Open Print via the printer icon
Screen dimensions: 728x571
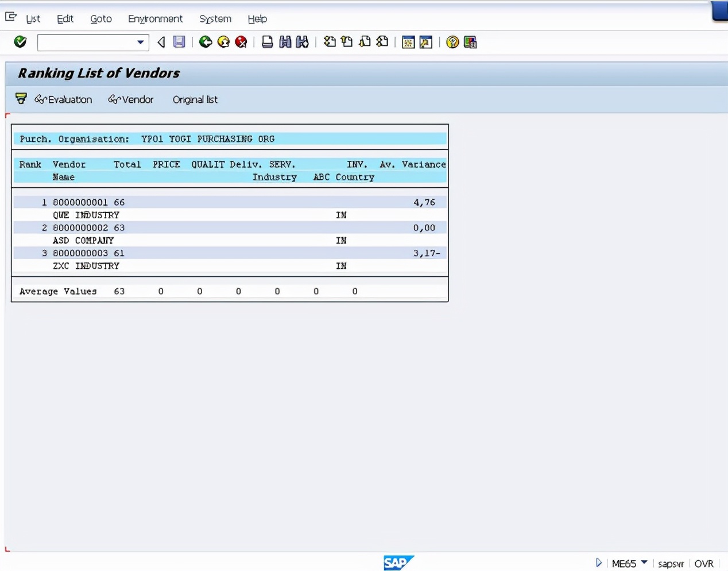[267, 42]
